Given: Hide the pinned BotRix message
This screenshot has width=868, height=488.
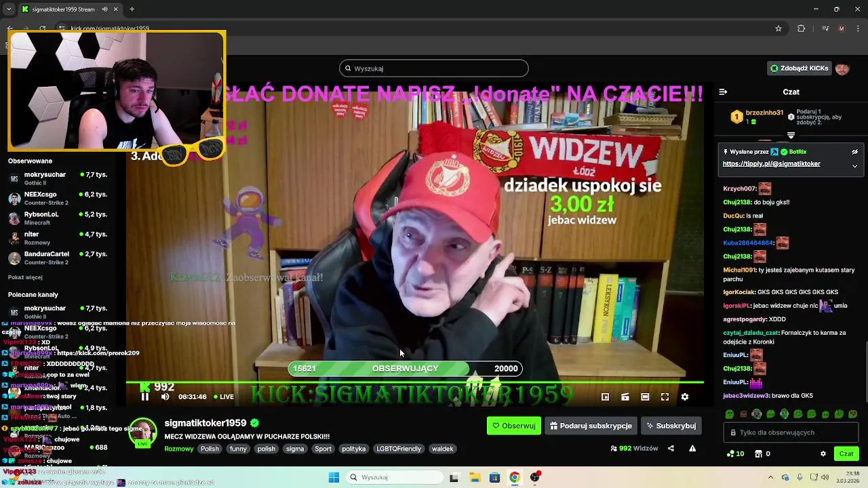Looking at the screenshot, I should click(x=854, y=152).
